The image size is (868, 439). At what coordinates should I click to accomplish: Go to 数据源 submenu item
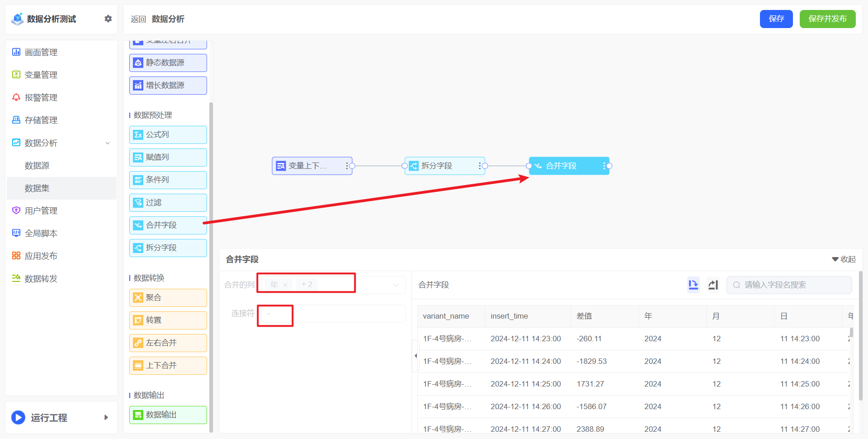point(37,166)
